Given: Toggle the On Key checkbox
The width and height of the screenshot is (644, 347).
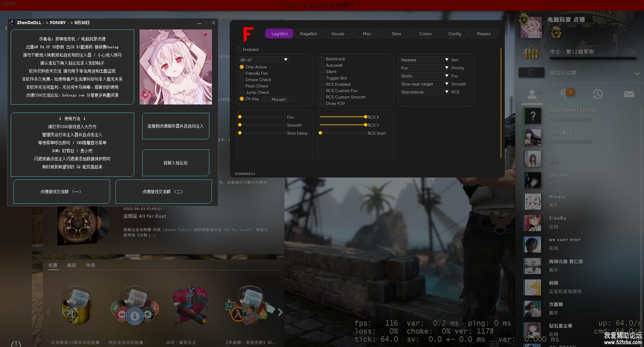Looking at the screenshot, I should pyautogui.click(x=241, y=99).
